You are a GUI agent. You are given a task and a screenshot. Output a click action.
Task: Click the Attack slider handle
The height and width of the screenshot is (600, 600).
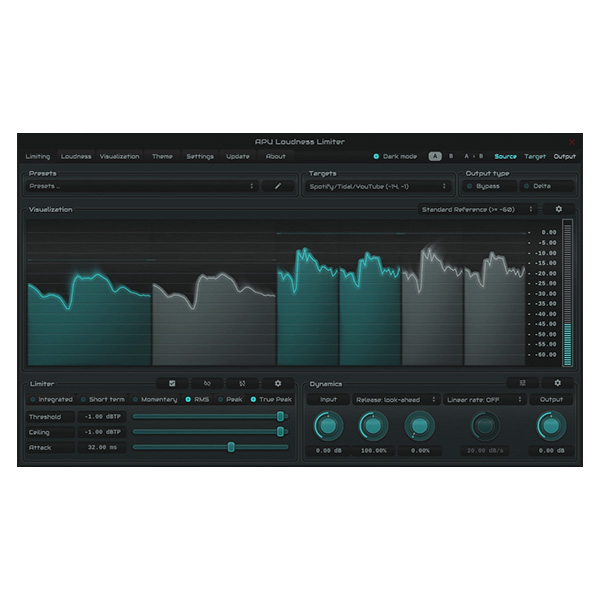point(231,447)
